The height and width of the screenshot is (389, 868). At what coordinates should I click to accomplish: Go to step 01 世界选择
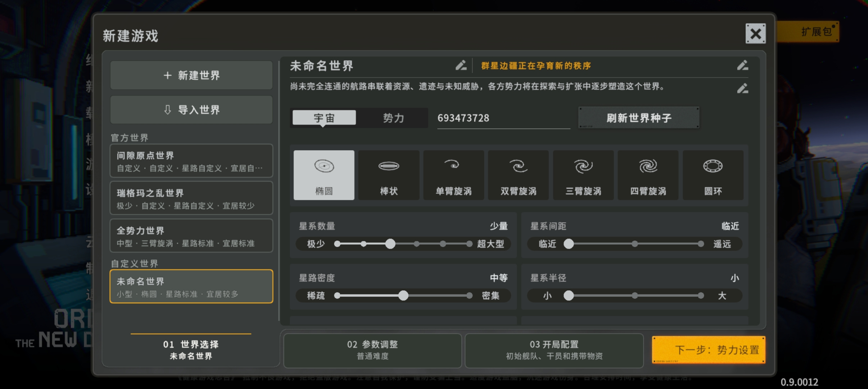pos(191,350)
